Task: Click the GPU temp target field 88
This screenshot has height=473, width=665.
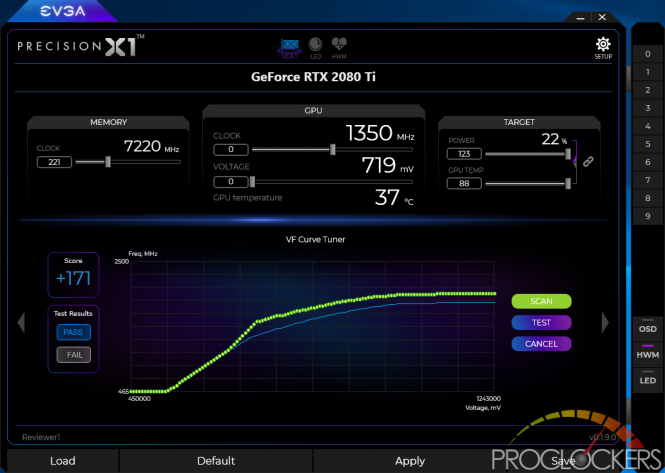Action: [x=464, y=183]
